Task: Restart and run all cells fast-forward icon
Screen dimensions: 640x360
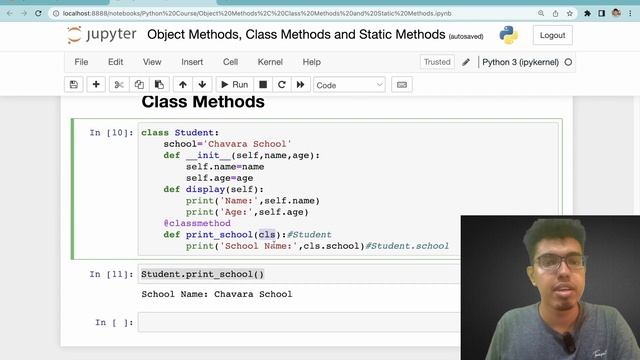Action: coord(300,84)
